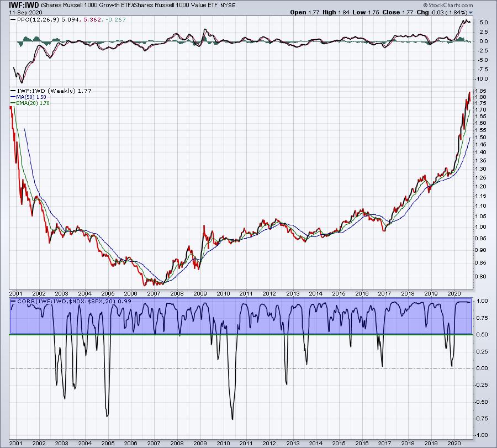
Task: Click the Low 1.75 value
Action: point(366,12)
